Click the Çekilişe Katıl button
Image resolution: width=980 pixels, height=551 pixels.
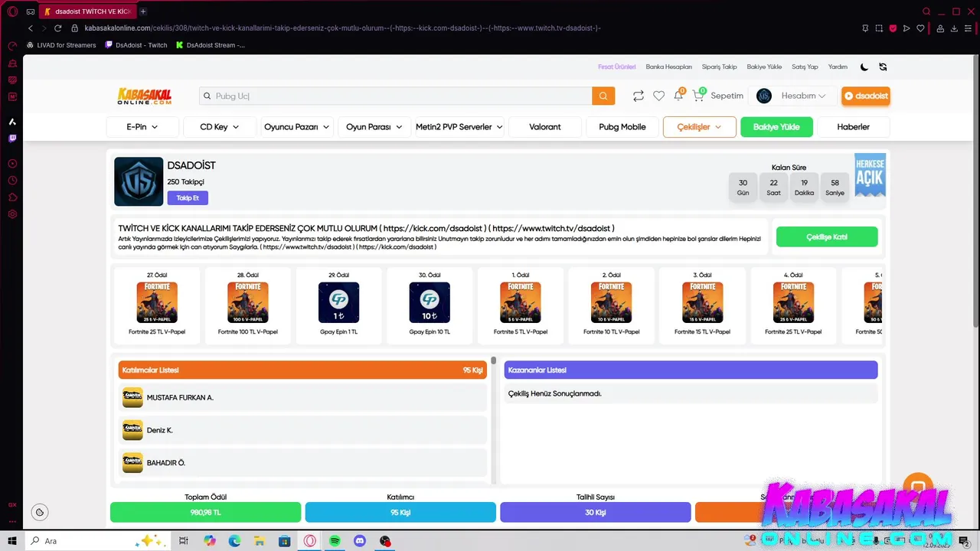pos(827,237)
